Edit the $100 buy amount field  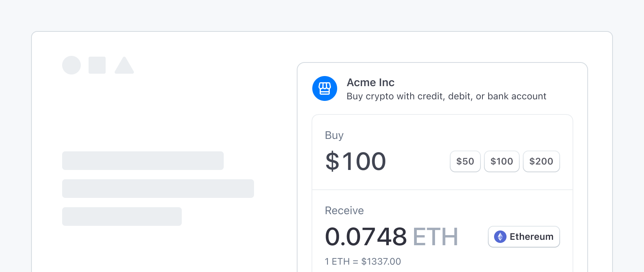point(355,161)
